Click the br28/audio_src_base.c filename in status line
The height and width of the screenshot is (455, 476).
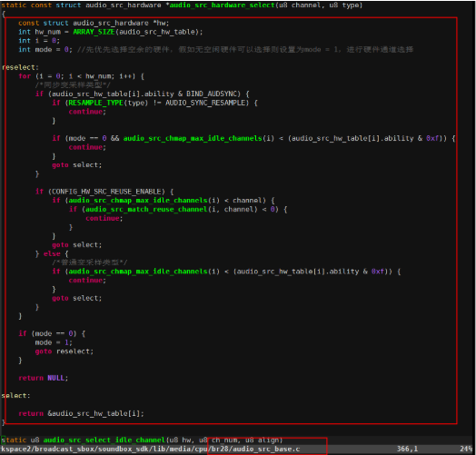[255, 449]
